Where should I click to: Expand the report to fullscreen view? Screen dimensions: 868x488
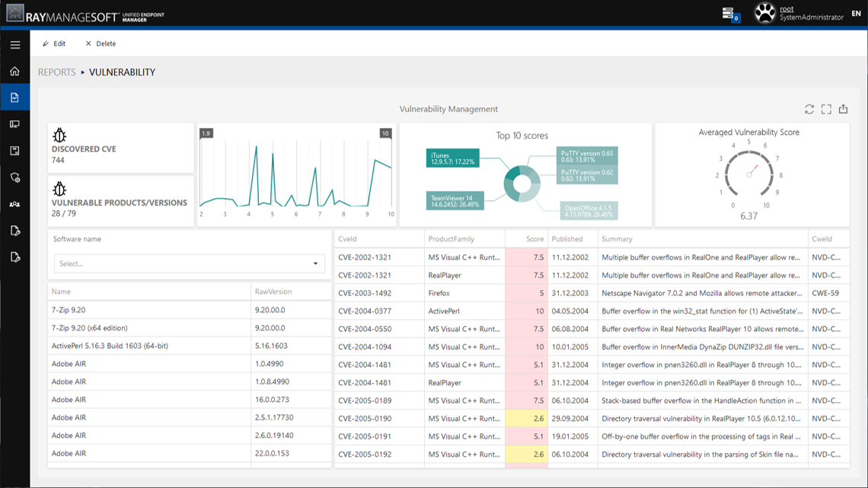(826, 109)
